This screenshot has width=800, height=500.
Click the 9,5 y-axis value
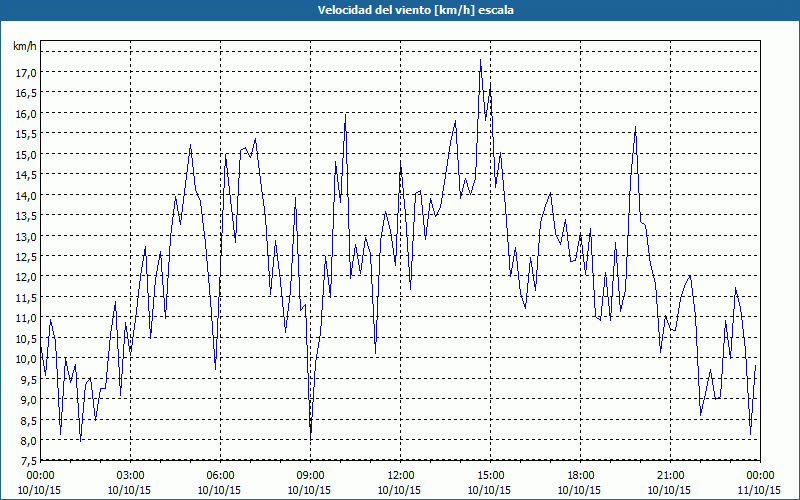point(28,379)
